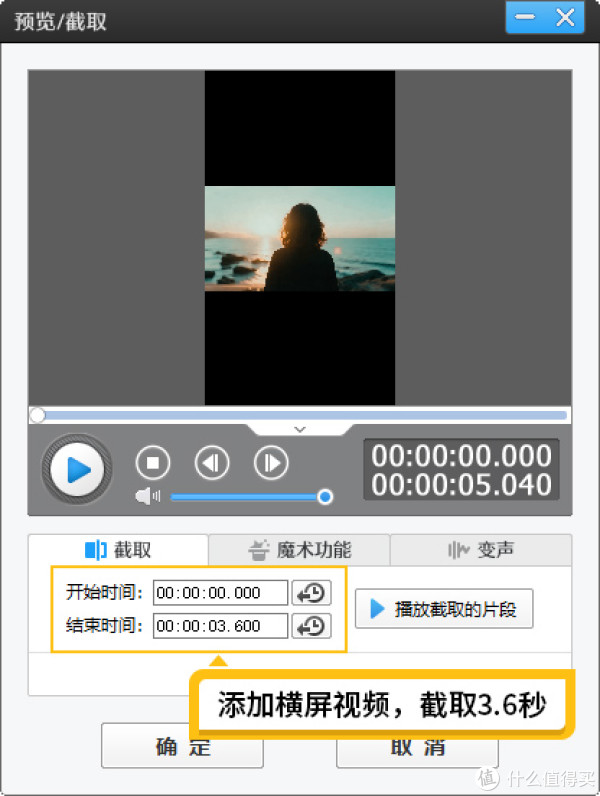Viewport: 600px width, 796px height.
Task: Set end time to the current position
Action: pyautogui.click(x=311, y=626)
